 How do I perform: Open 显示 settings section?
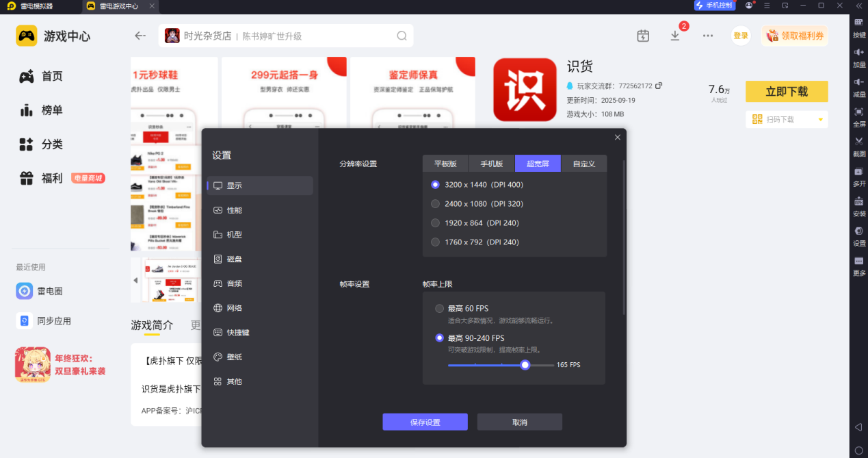(260, 186)
